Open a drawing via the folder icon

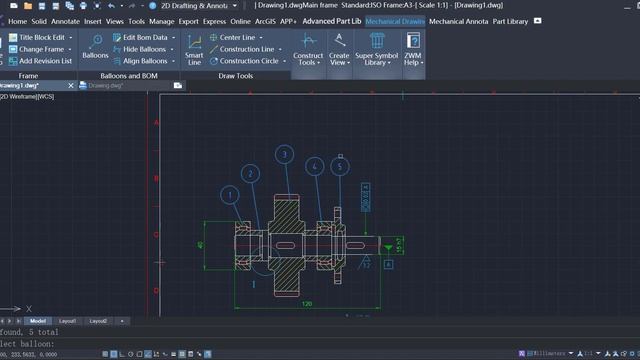(x=28, y=6)
